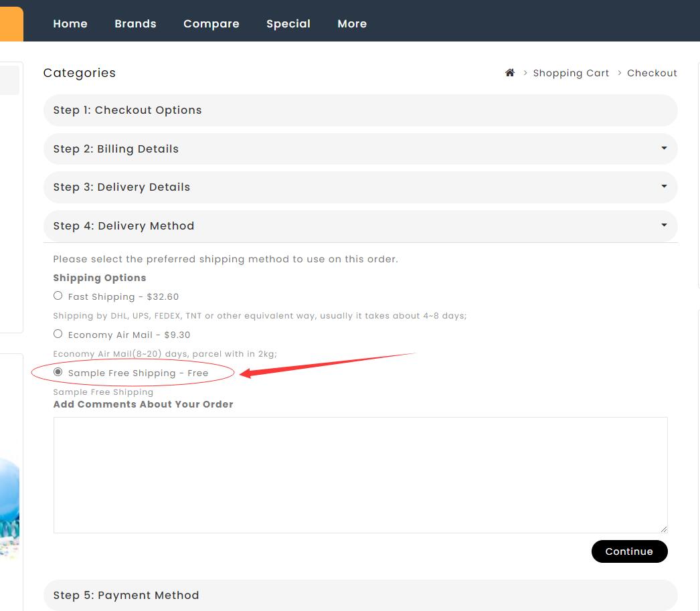Image resolution: width=700 pixels, height=611 pixels.
Task: Open Step 1: Checkout Options panel
Action: coord(360,110)
